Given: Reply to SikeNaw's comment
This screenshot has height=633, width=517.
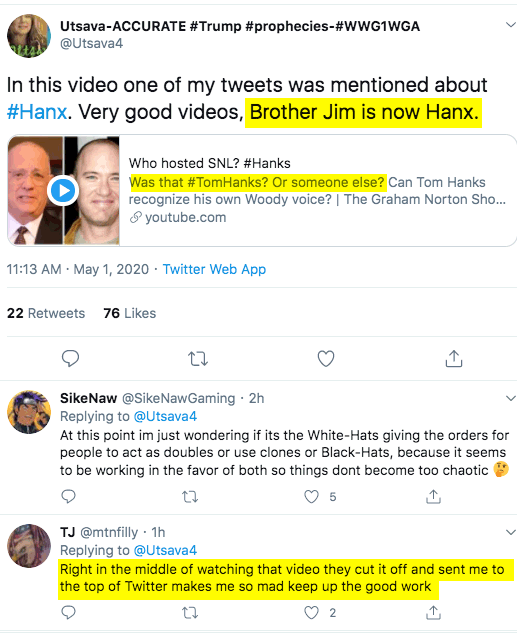Looking at the screenshot, I should [x=68, y=496].
